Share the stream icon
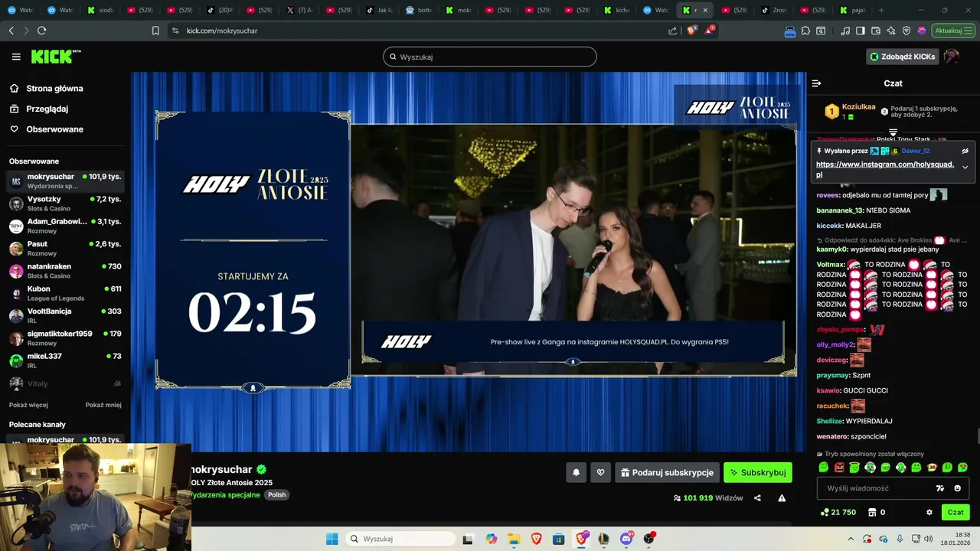 [x=757, y=498]
